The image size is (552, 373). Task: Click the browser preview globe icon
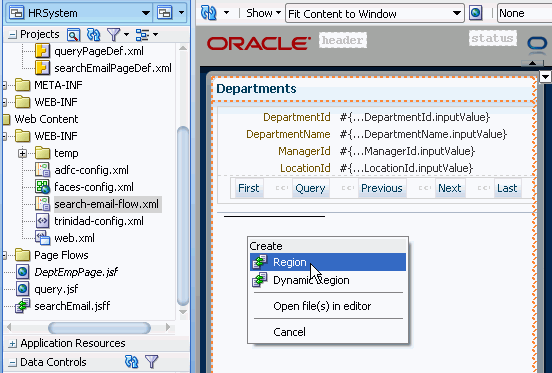[x=476, y=13]
